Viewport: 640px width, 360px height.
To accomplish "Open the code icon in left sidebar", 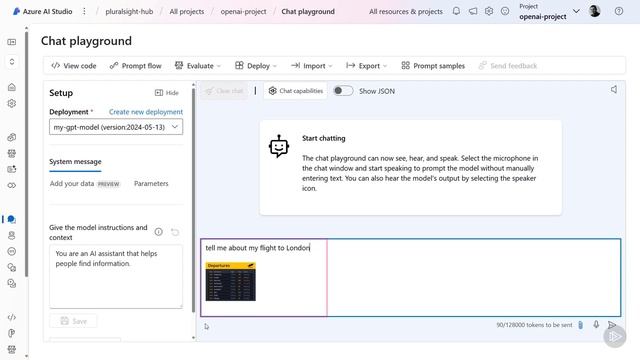I will coord(12,317).
